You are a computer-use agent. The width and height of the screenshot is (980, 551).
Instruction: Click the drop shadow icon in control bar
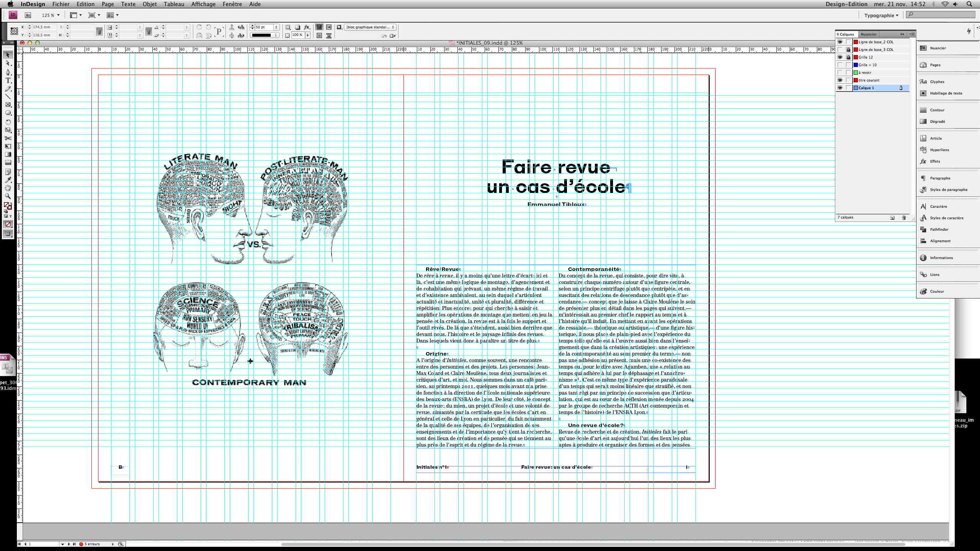[297, 27]
